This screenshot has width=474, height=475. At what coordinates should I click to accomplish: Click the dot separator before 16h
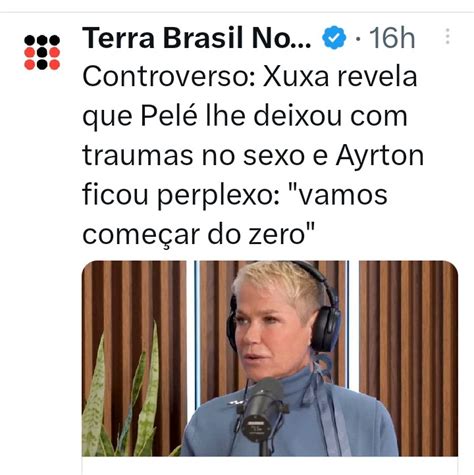(x=358, y=39)
